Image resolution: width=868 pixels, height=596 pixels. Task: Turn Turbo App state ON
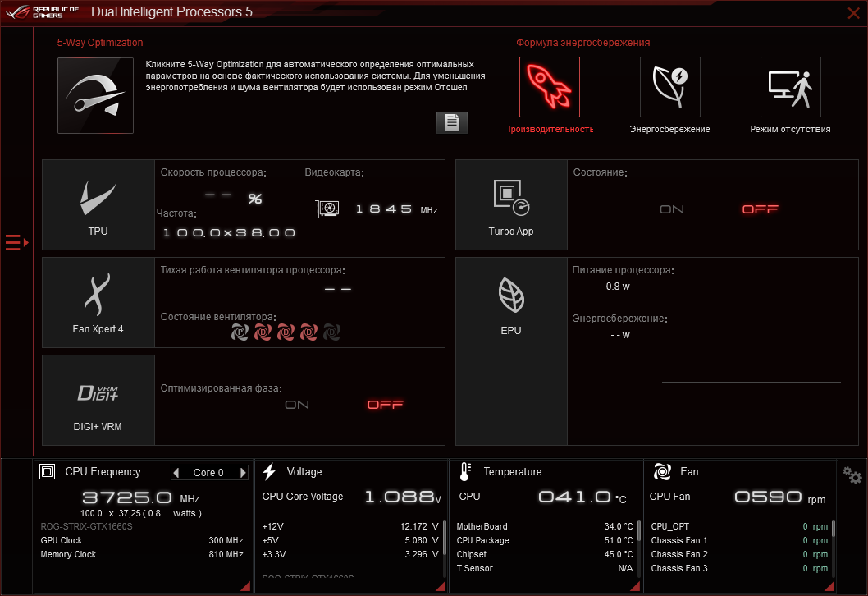pyautogui.click(x=671, y=209)
